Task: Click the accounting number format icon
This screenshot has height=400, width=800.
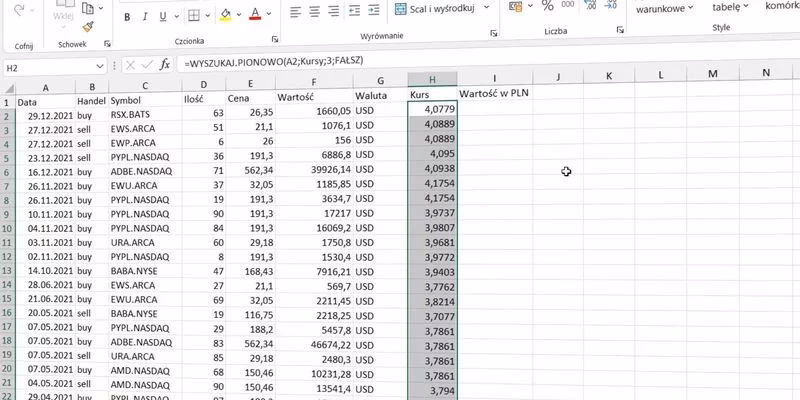Action: [x=516, y=6]
